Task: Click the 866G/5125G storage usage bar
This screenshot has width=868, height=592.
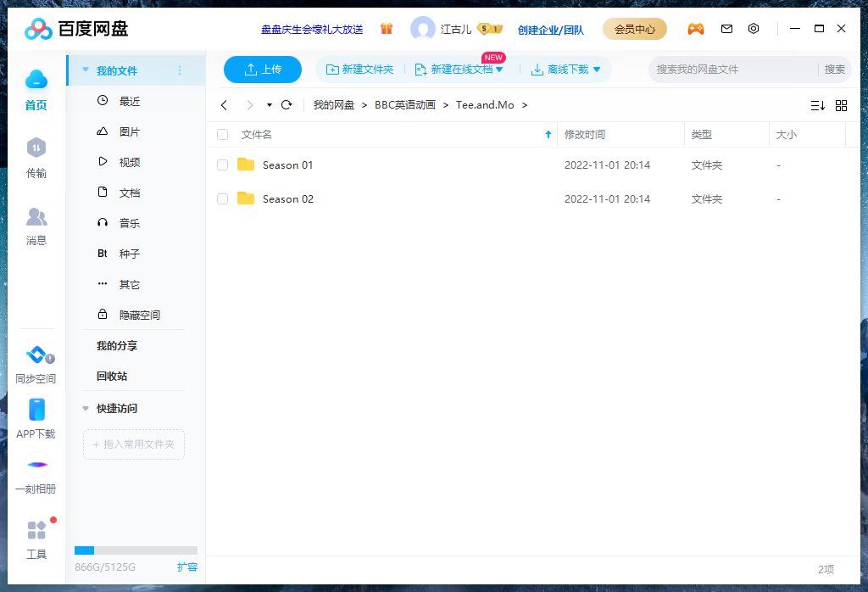Action: tap(136, 550)
